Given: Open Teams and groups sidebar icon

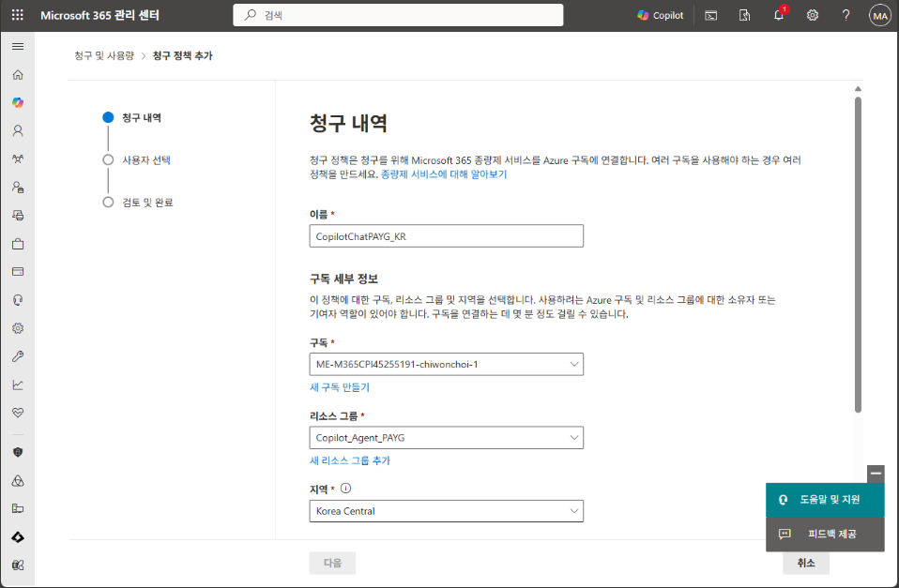Looking at the screenshot, I should point(18,158).
